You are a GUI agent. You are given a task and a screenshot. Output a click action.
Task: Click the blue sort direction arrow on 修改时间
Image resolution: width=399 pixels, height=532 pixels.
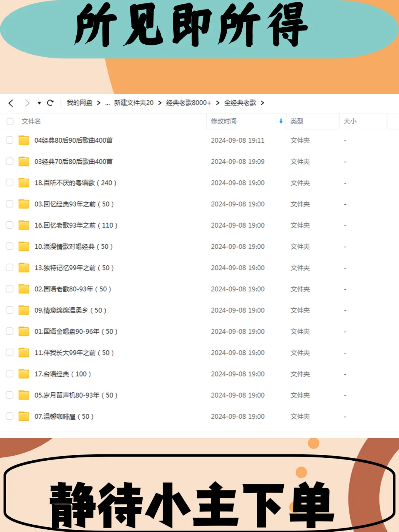(281, 121)
